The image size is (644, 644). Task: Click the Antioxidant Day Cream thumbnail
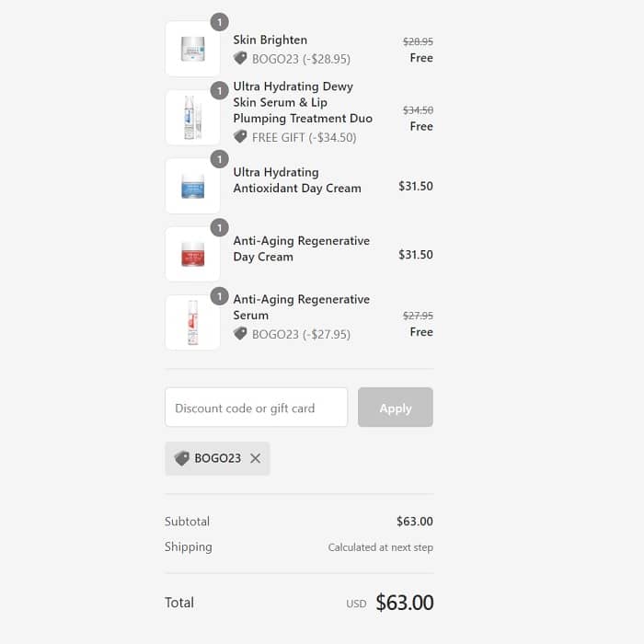192,186
